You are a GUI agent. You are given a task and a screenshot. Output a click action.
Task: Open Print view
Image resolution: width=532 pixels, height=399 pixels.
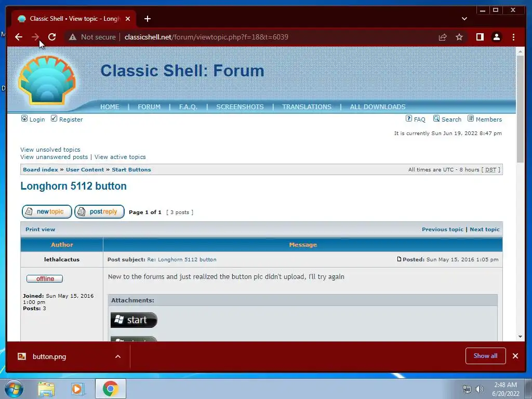[x=40, y=229]
